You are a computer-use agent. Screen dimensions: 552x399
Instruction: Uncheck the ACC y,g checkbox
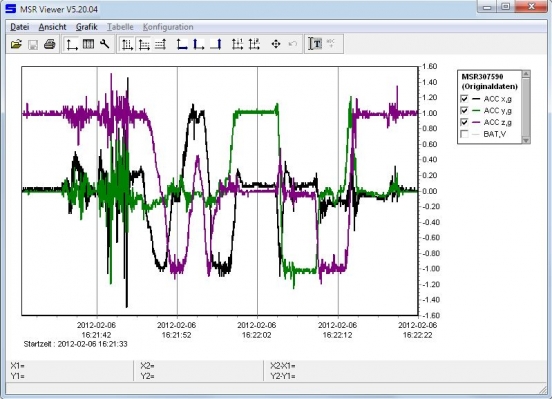[x=464, y=111]
